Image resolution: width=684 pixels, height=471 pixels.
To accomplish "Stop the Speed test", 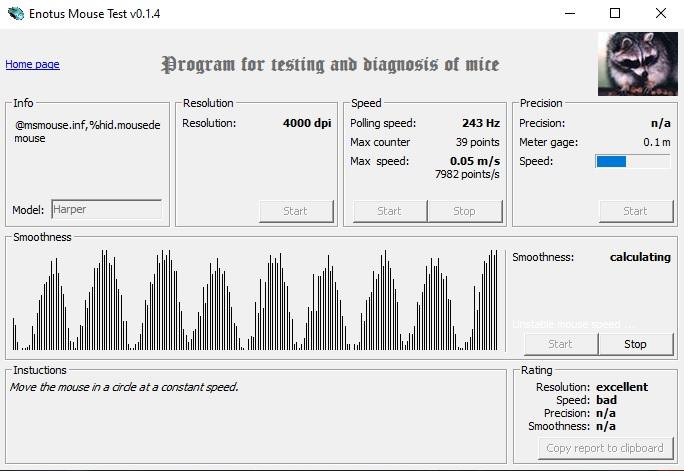I will pyautogui.click(x=465, y=212).
